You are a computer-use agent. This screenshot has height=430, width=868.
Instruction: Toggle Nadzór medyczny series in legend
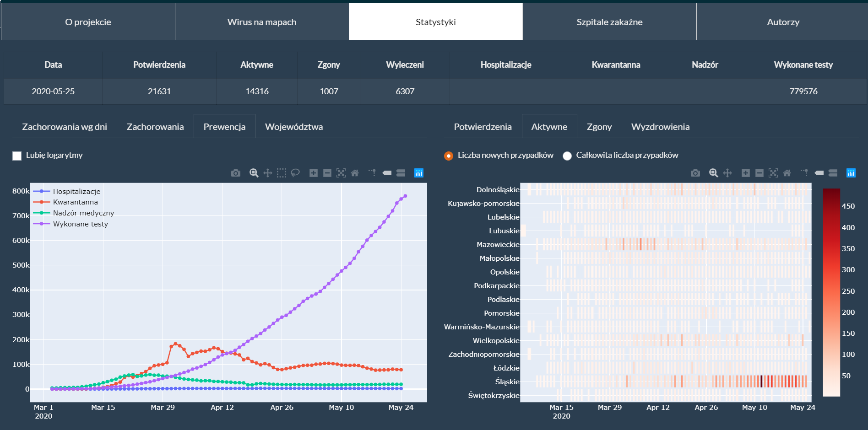(x=74, y=213)
